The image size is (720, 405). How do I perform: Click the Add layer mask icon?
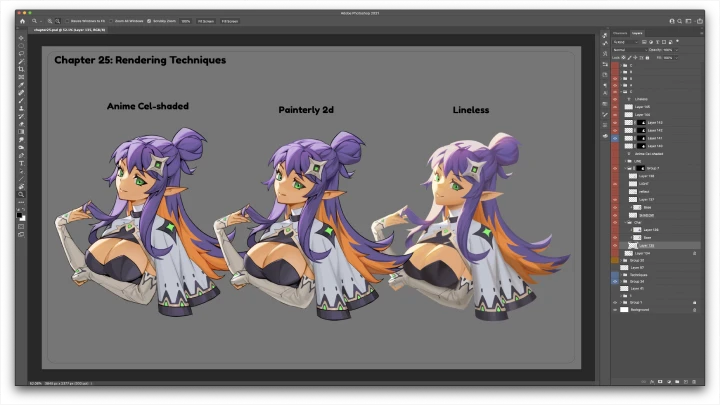point(660,382)
